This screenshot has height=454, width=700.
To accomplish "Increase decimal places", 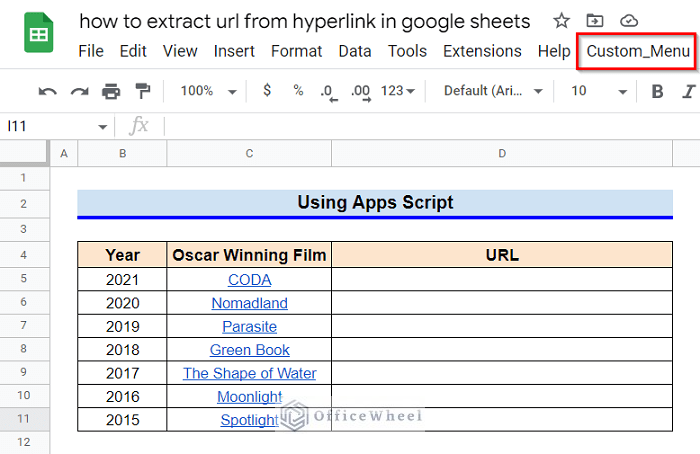I will coord(361,92).
